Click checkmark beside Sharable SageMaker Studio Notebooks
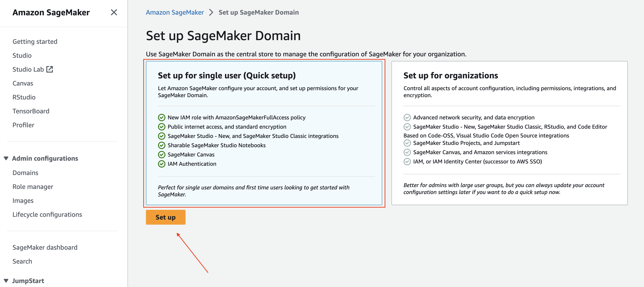The width and height of the screenshot is (644, 287). (161, 145)
